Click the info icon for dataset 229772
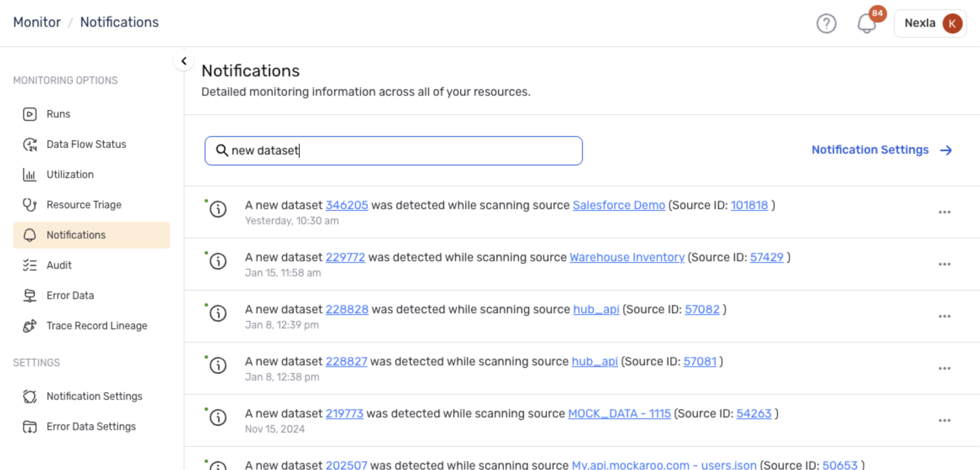Screen dimensions: 980x470 [218, 261]
